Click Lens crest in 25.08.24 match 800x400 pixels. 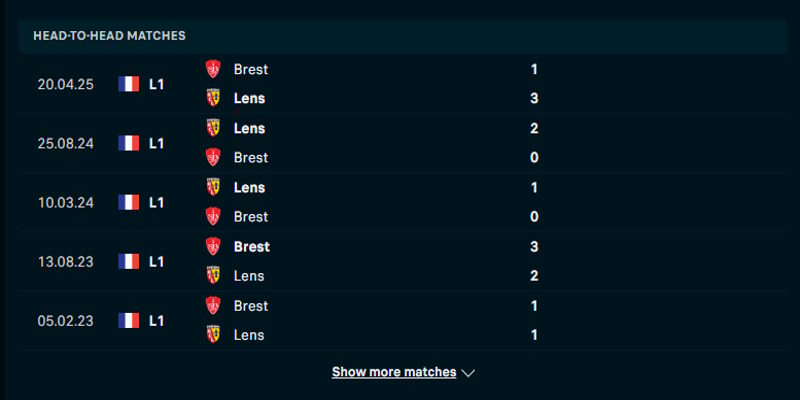pyautogui.click(x=212, y=128)
